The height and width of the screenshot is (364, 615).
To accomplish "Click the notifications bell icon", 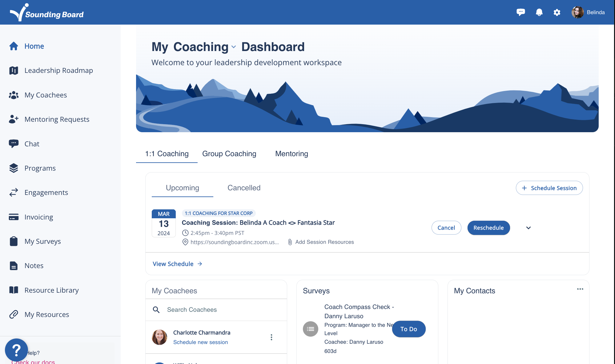I will (539, 12).
